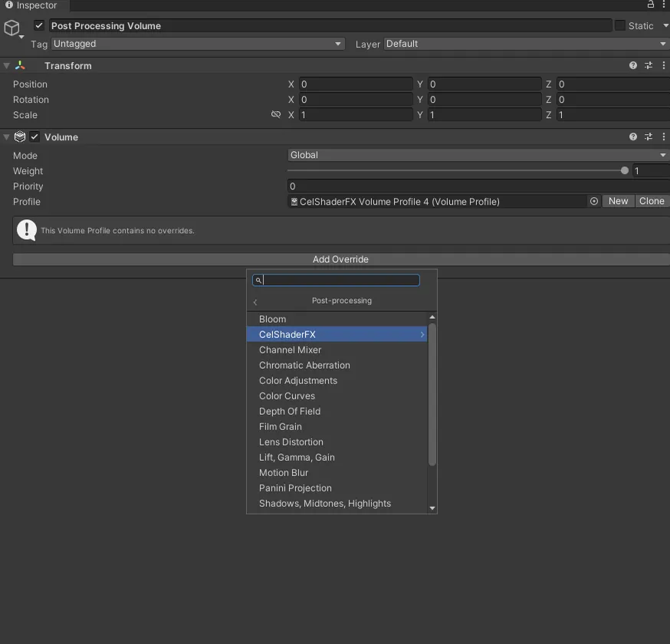The width and height of the screenshot is (670, 644).
Task: Click the GameObject name field
Action: pyautogui.click(x=330, y=25)
